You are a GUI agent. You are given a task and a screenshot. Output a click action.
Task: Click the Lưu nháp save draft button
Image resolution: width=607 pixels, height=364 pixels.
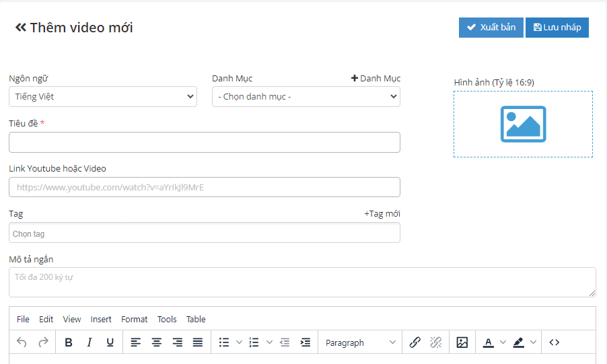point(557,28)
